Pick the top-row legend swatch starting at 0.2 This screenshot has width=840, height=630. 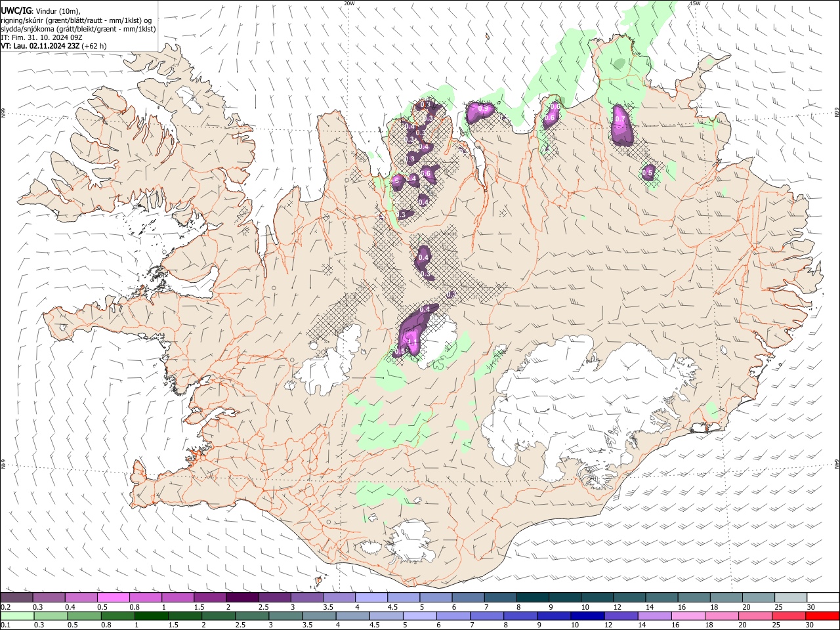pos(16,598)
